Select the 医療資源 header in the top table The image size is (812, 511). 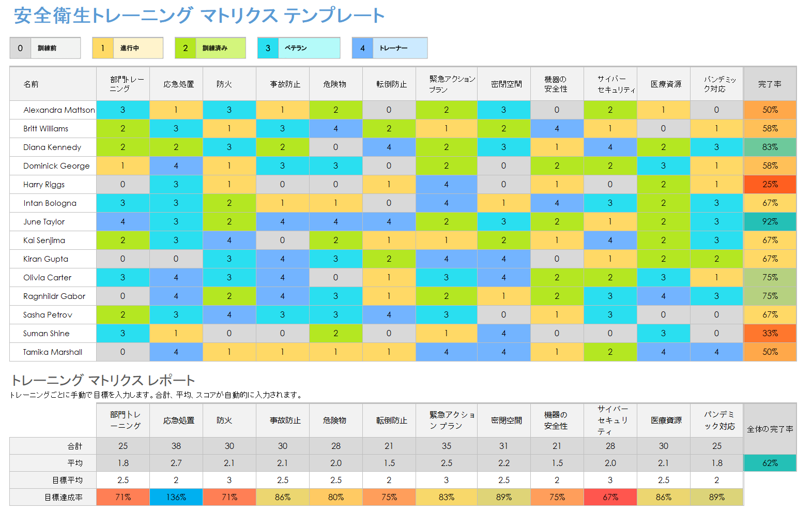(x=664, y=84)
